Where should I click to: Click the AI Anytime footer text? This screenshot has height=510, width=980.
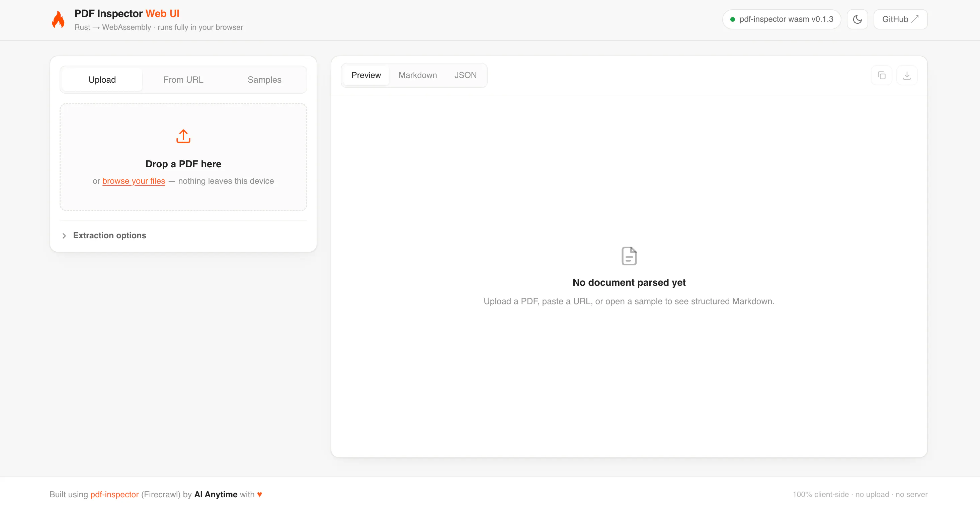point(216,494)
